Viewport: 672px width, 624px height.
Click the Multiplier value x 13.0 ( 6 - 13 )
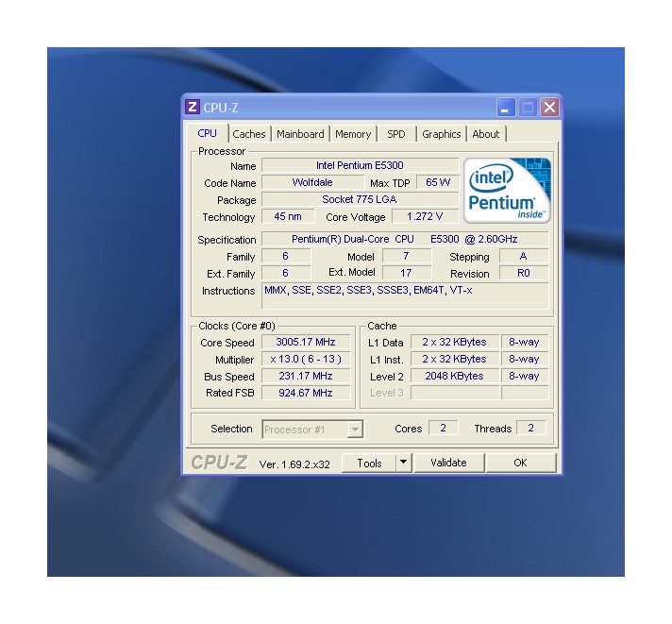[x=306, y=359]
